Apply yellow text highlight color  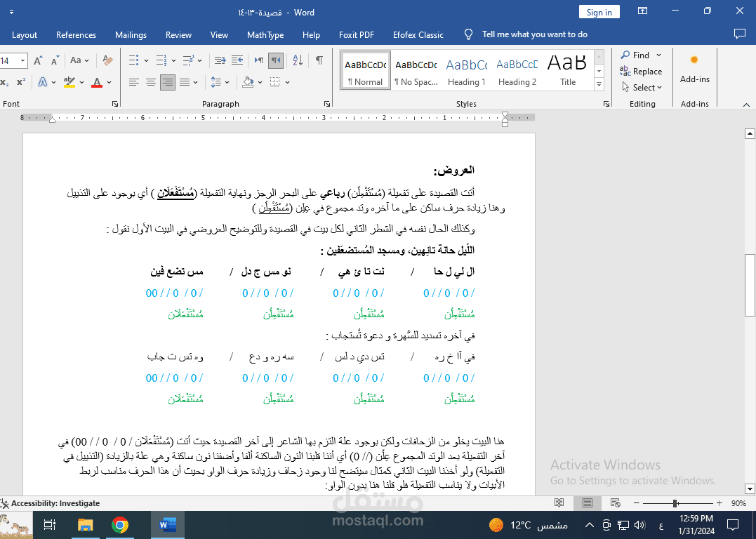[69, 82]
